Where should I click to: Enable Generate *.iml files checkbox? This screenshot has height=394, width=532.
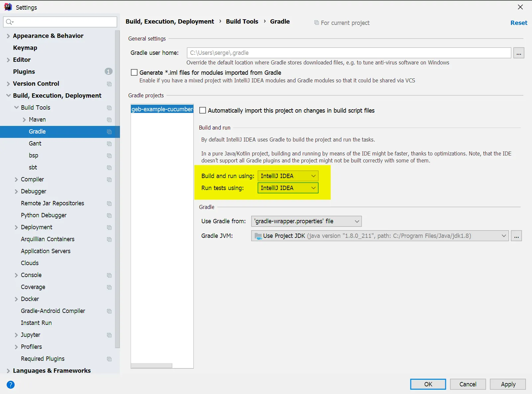pyautogui.click(x=134, y=72)
